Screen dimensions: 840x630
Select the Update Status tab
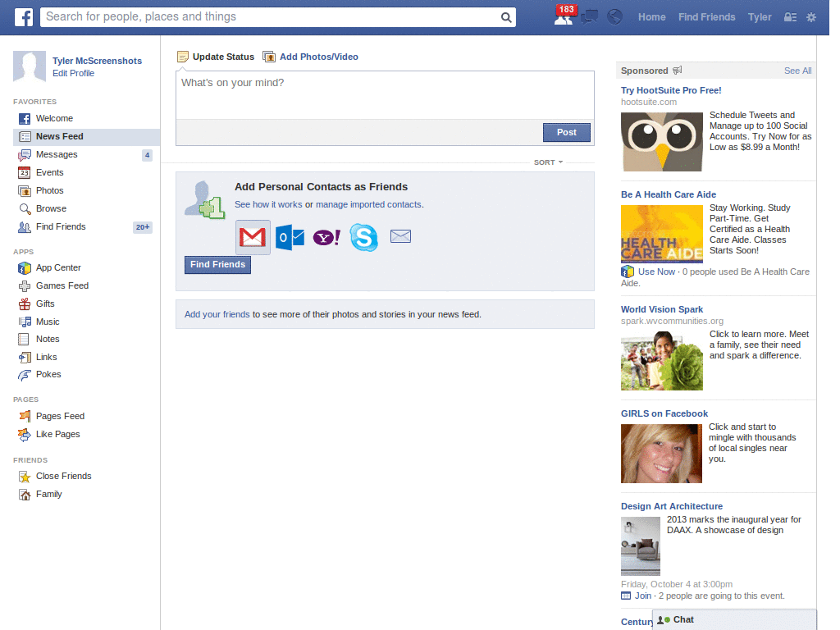216,57
